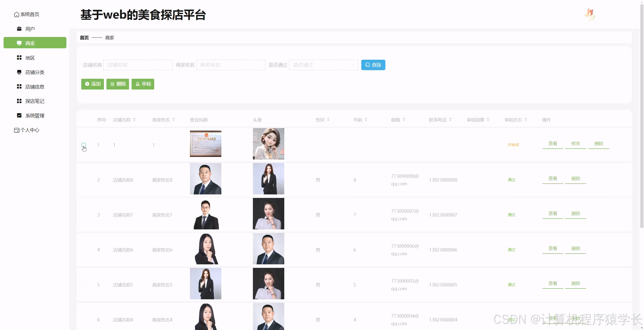Focus the 店铺名称 search input
This screenshot has width=644, height=330.
pos(138,65)
